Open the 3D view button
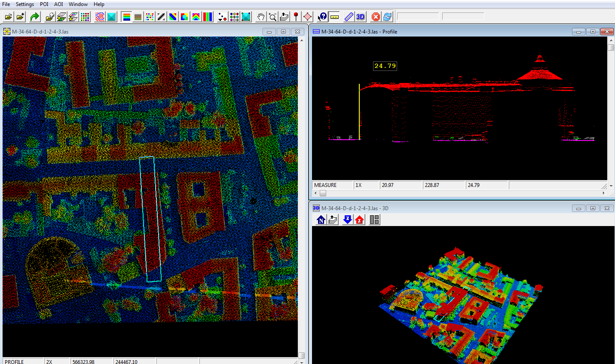615x364 pixels. pyautogui.click(x=361, y=17)
